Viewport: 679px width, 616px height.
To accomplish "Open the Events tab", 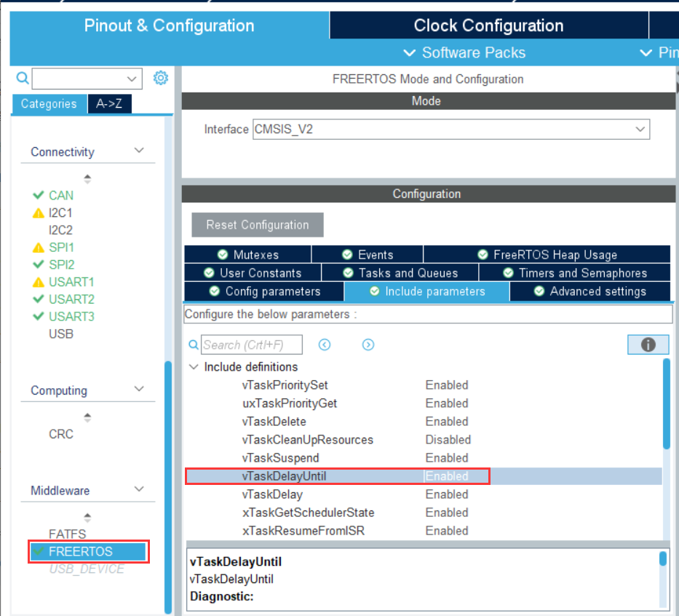I will [368, 255].
